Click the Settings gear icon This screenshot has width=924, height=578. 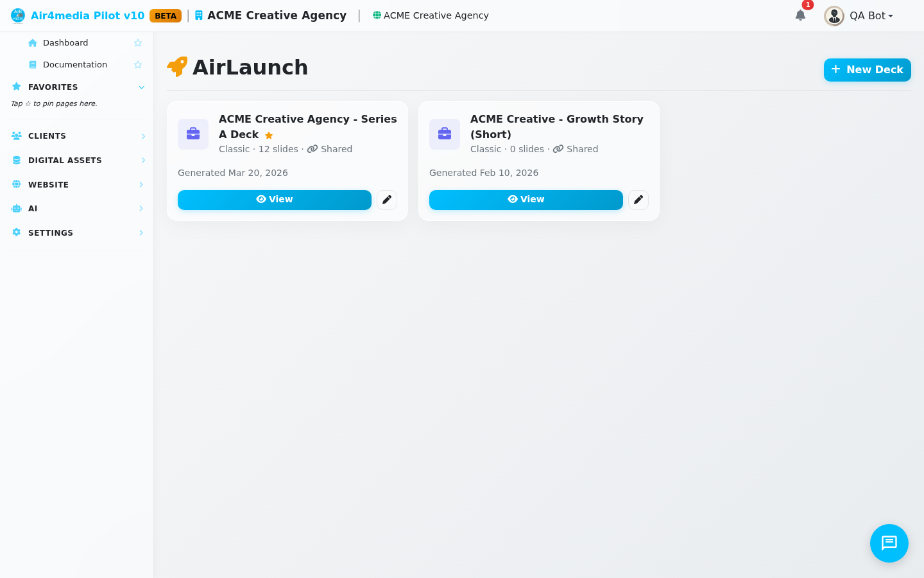(x=17, y=232)
